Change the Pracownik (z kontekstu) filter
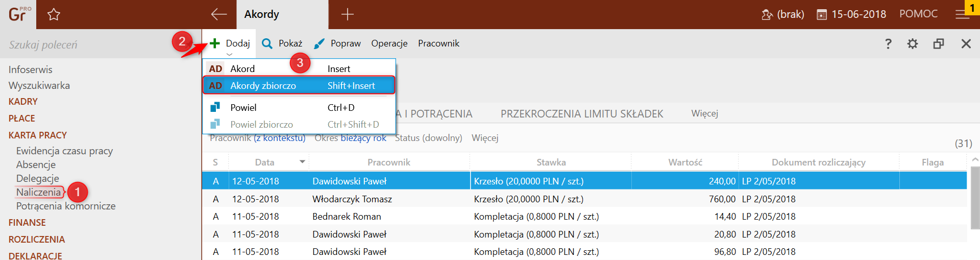This screenshot has width=980, height=260. (258, 138)
